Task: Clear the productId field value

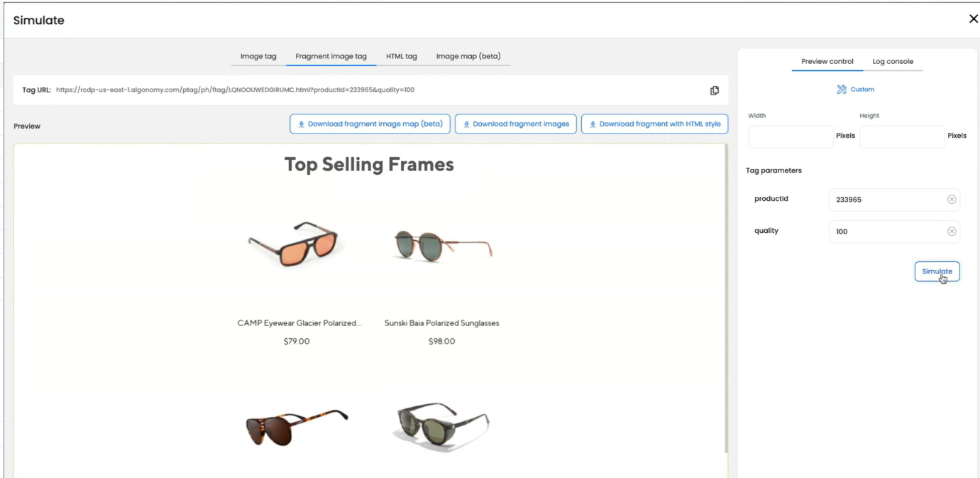Action: [952, 200]
